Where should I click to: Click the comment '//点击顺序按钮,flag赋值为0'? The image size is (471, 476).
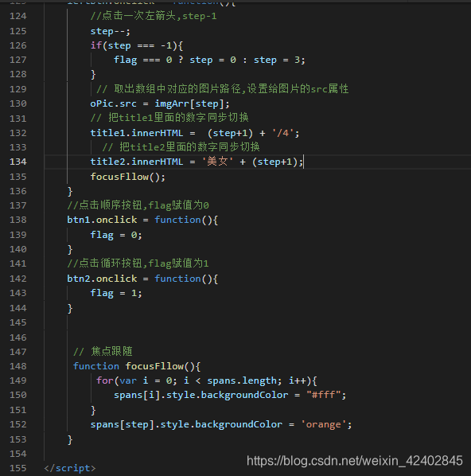[138, 205]
